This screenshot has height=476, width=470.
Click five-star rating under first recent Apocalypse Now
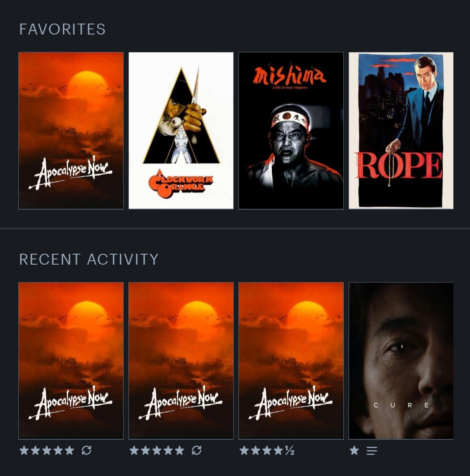point(47,450)
